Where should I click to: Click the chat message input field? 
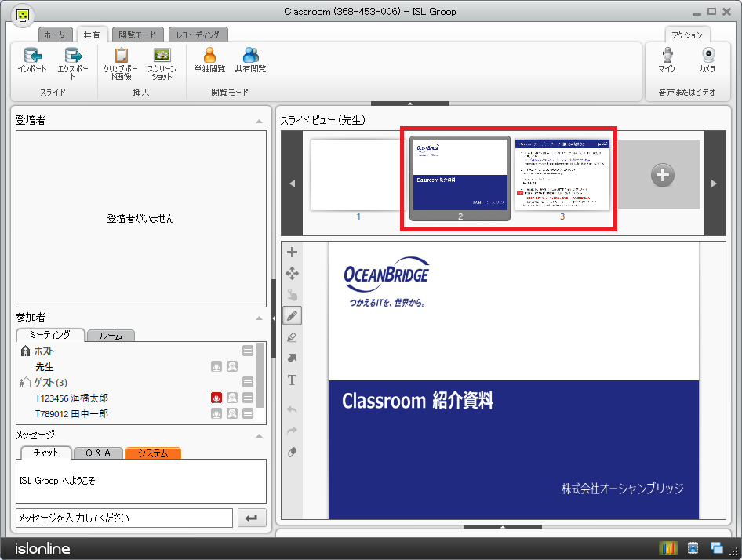(125, 518)
